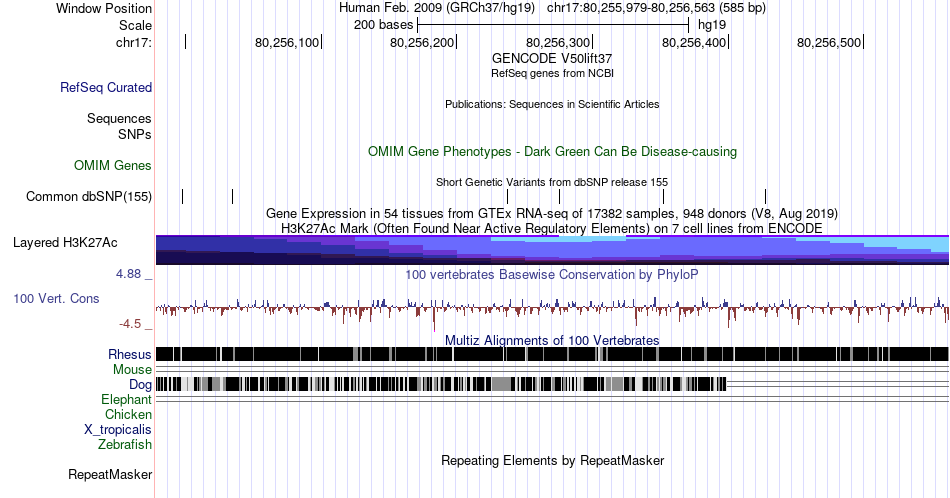Open the 100 Vert. Cons track label
The image size is (950, 498).
(56, 298)
